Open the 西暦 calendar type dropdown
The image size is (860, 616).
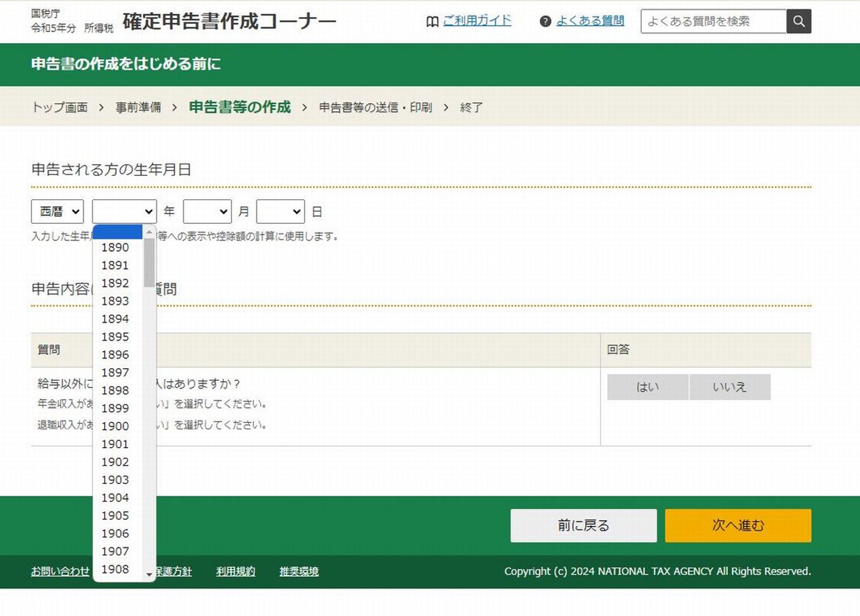tap(57, 212)
